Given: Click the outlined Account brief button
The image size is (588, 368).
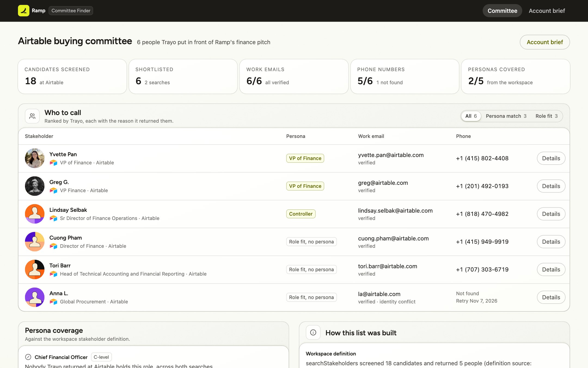Looking at the screenshot, I should click(x=545, y=42).
